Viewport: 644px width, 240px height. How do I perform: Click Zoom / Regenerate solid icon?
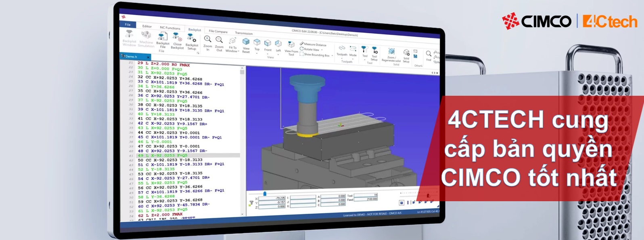[x=391, y=52]
